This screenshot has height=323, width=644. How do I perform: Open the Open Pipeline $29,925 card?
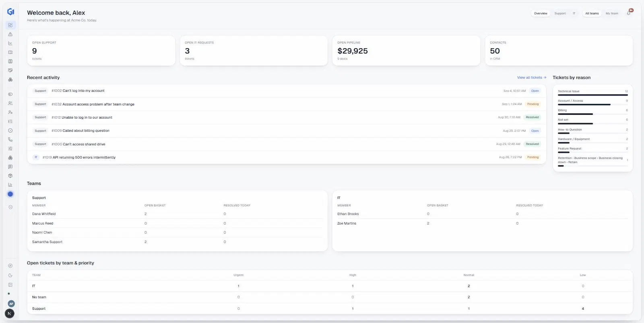pos(406,51)
